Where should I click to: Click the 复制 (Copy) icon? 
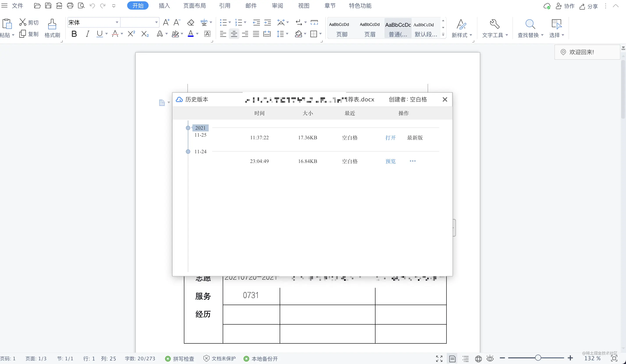(22, 34)
